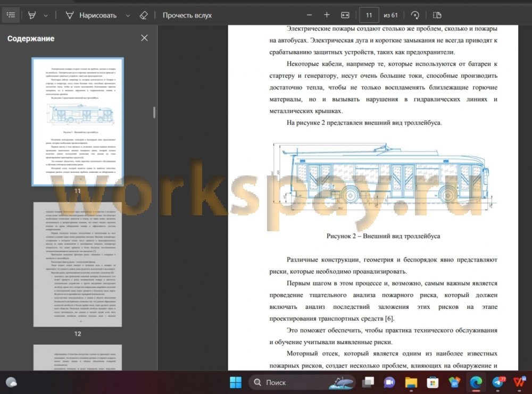Click the Поиск taskbar search box
This screenshot has height=394, width=532.
tap(302, 382)
